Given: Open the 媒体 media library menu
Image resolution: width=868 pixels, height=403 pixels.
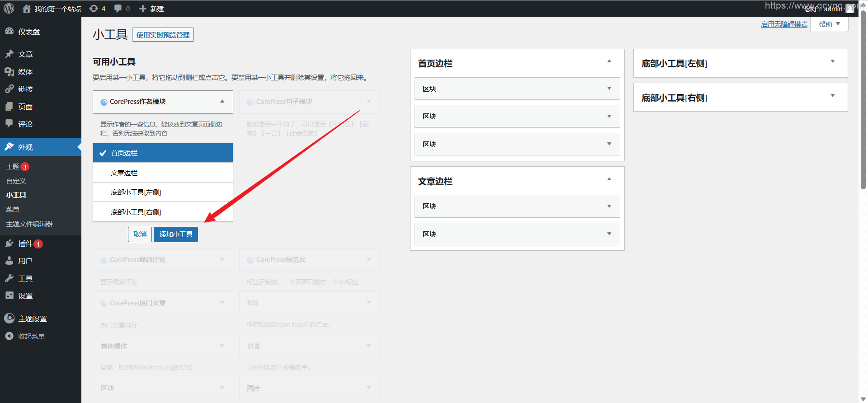Looking at the screenshot, I should click(25, 72).
